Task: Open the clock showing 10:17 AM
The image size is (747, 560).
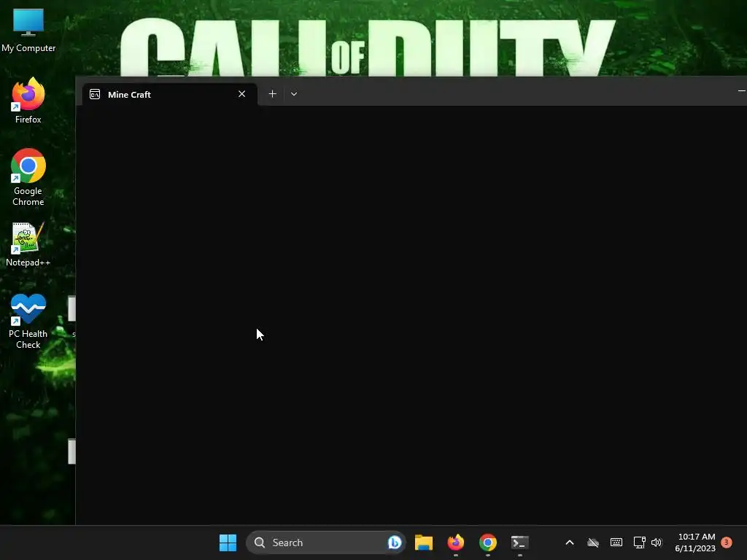Action: pos(695,542)
